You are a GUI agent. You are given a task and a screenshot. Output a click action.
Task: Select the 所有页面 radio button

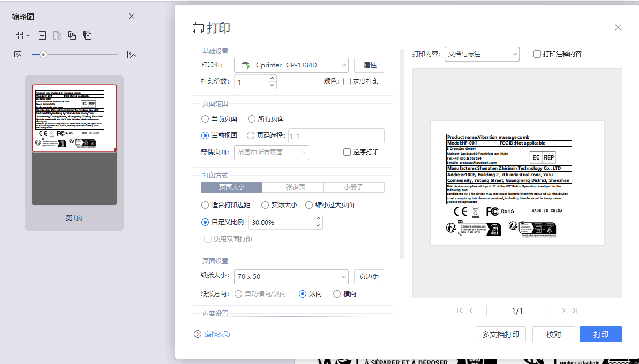tap(252, 119)
